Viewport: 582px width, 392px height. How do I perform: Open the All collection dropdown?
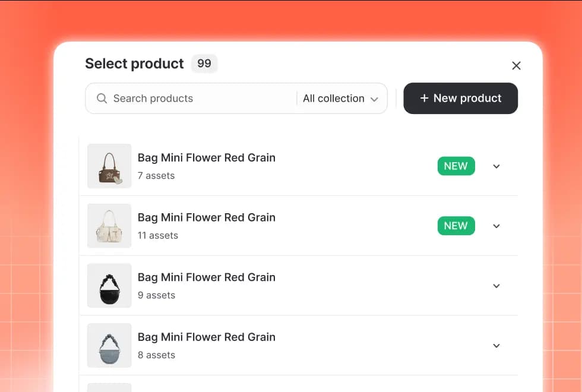point(340,99)
